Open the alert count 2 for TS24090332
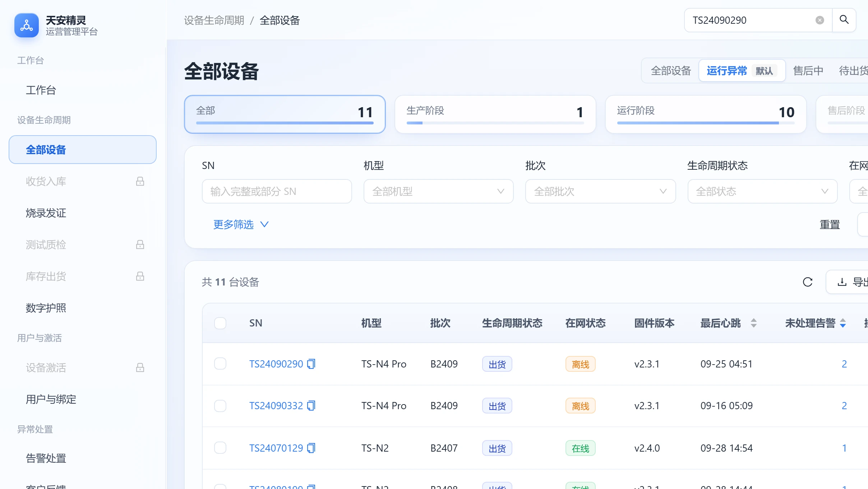868x489 pixels. [844, 406]
